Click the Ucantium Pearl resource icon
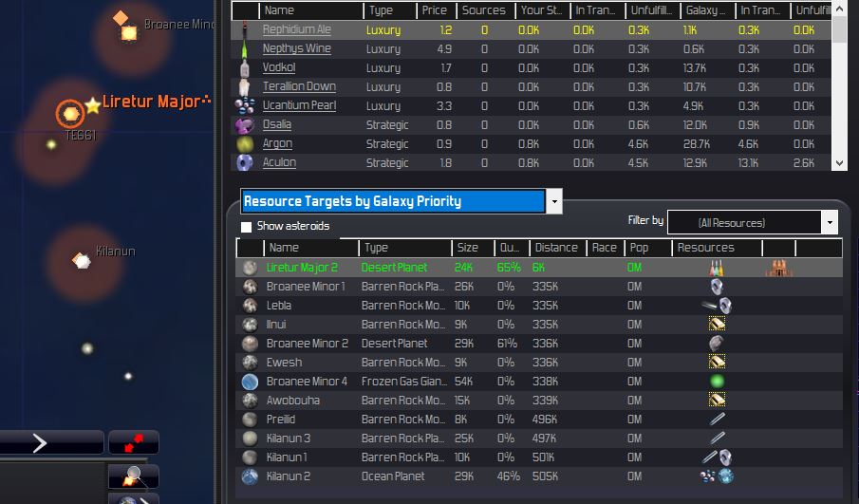The width and height of the screenshot is (859, 504). (245, 105)
